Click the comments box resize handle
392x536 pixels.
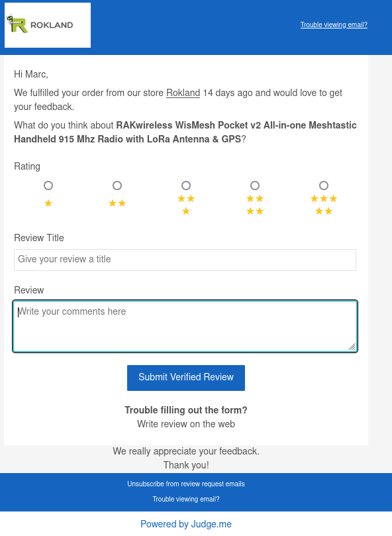tap(352, 347)
